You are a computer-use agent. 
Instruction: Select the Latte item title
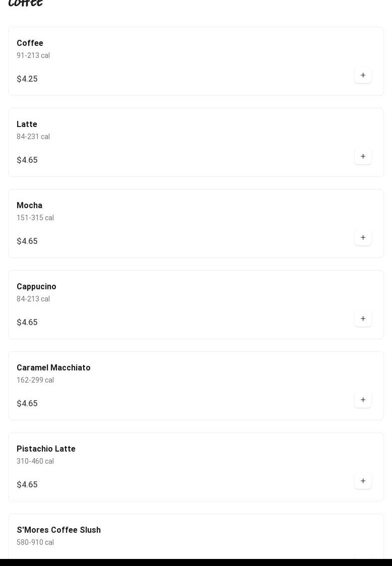(27, 124)
